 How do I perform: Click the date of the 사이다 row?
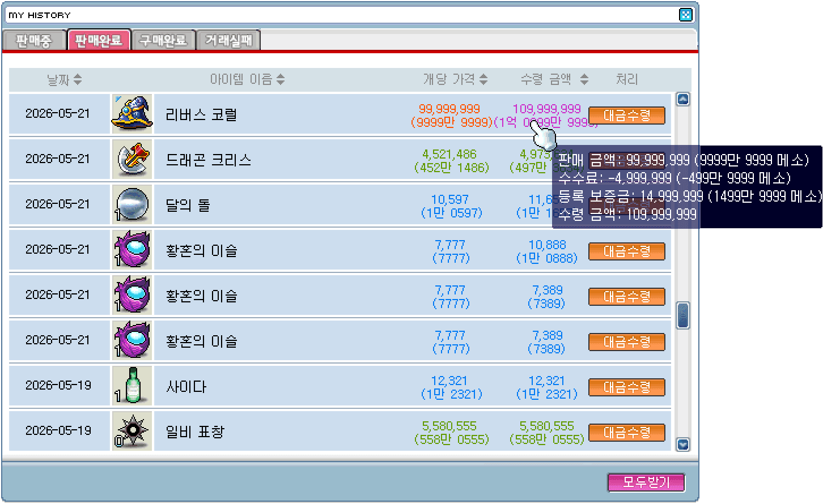(x=58, y=385)
